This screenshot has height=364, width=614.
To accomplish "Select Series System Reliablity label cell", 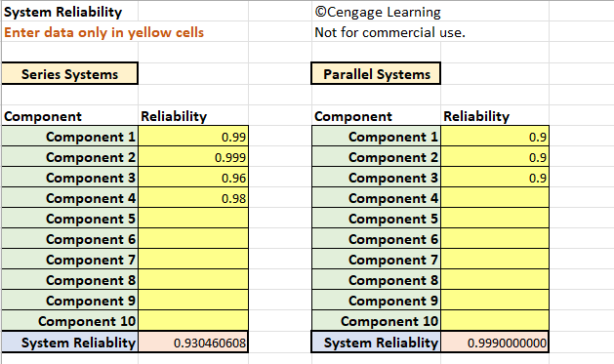I will pos(69,343).
